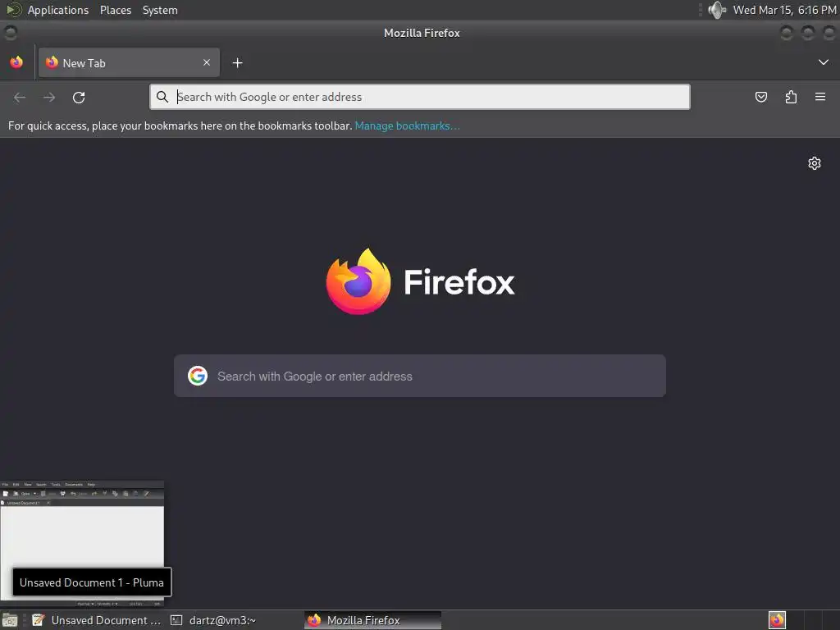Image resolution: width=840 pixels, height=630 pixels.
Task: Switch to Unsaved Document Pluma taskbar item
Action: [x=97, y=620]
